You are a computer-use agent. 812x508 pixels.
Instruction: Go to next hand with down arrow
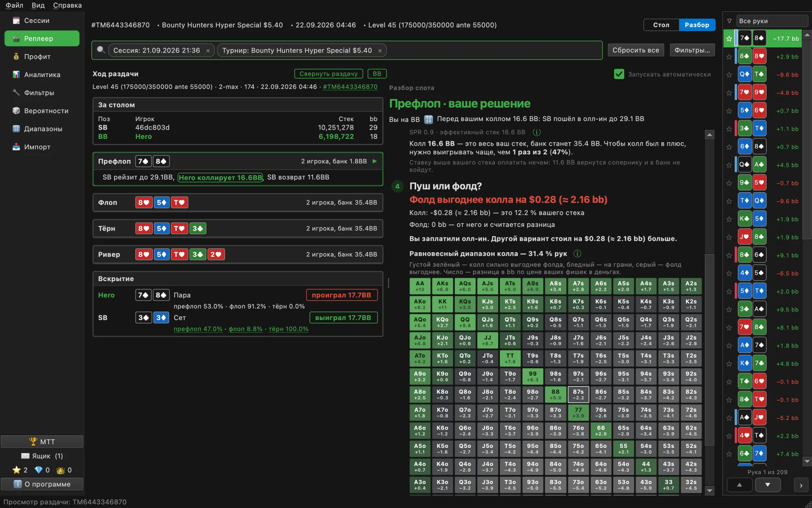point(768,485)
